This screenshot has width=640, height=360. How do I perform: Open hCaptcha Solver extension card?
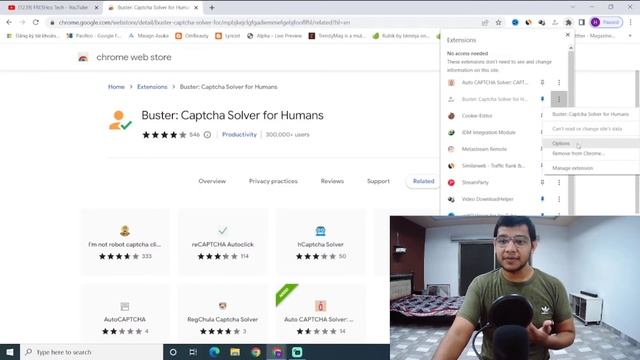tap(320, 242)
